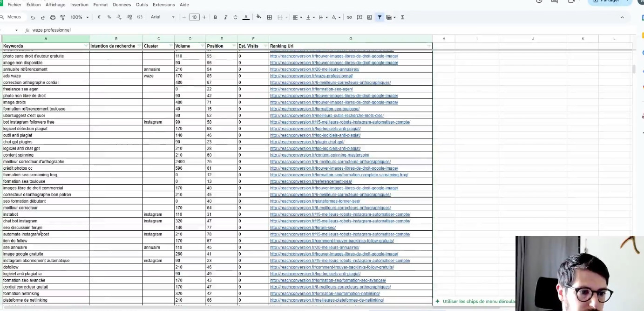Click the insert link icon
This screenshot has height=311, width=644.
[349, 17]
